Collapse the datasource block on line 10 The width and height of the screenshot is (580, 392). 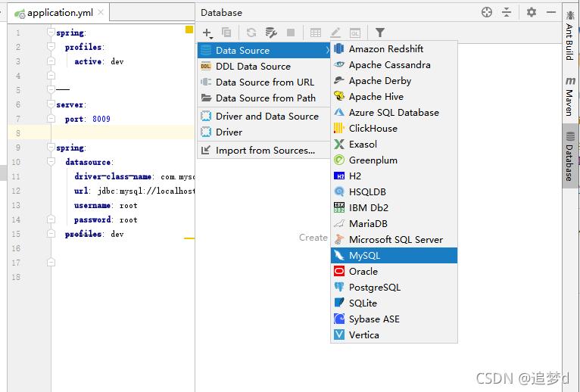(x=51, y=162)
